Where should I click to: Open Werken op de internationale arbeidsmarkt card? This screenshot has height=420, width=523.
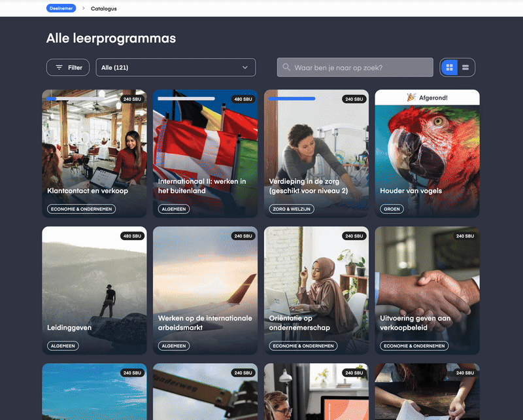[205, 290]
